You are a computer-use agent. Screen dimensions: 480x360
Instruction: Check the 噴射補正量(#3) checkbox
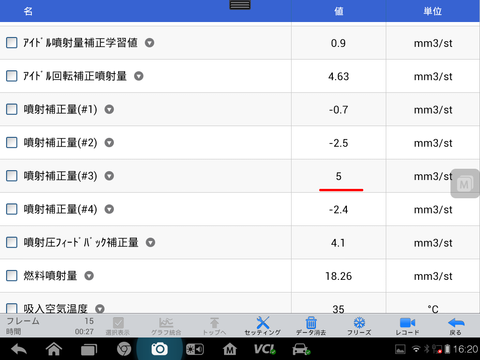click(x=12, y=176)
